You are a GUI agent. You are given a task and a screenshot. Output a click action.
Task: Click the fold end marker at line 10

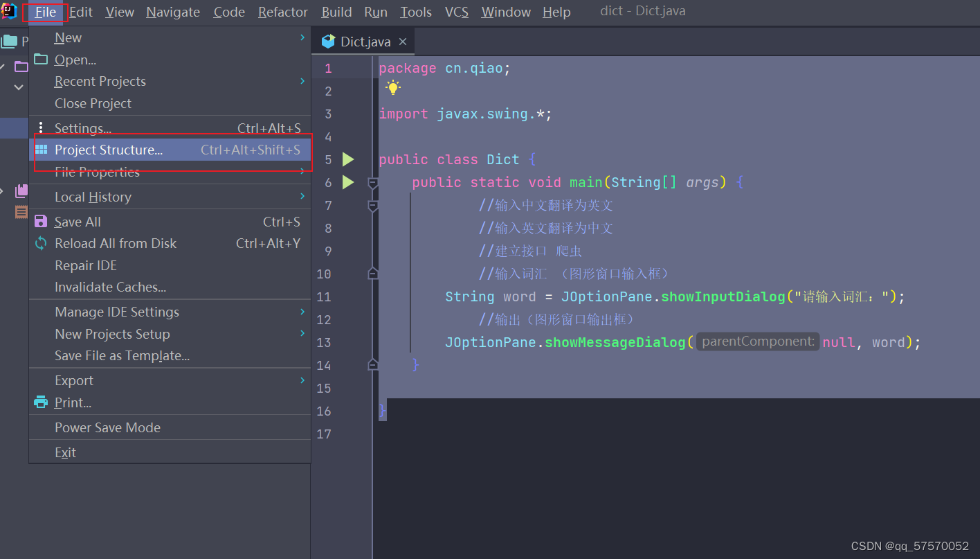coord(373,274)
